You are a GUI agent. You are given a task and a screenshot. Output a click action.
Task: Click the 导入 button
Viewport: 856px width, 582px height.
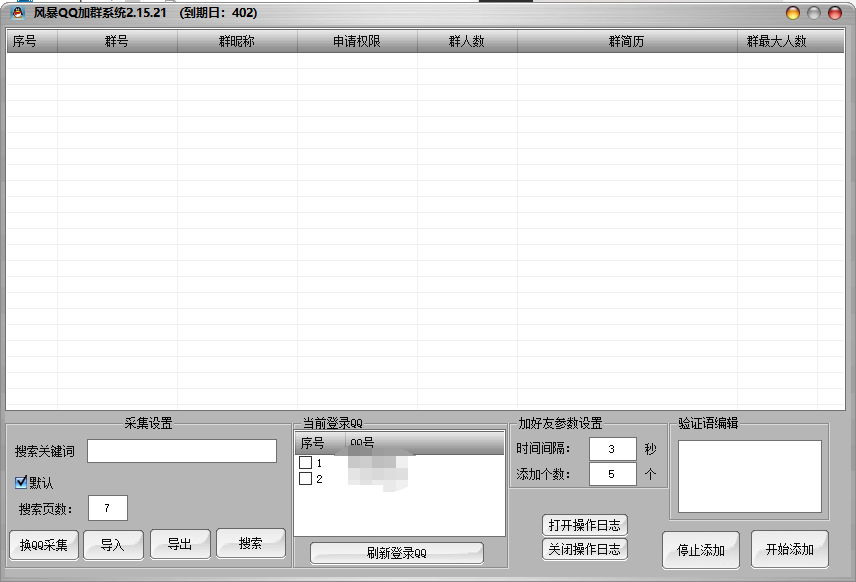[x=111, y=544]
